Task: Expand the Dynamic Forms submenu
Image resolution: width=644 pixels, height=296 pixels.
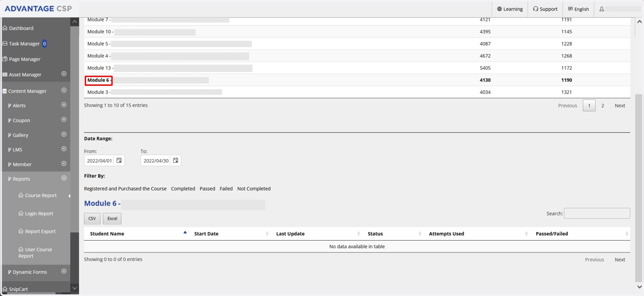Action: [64, 271]
